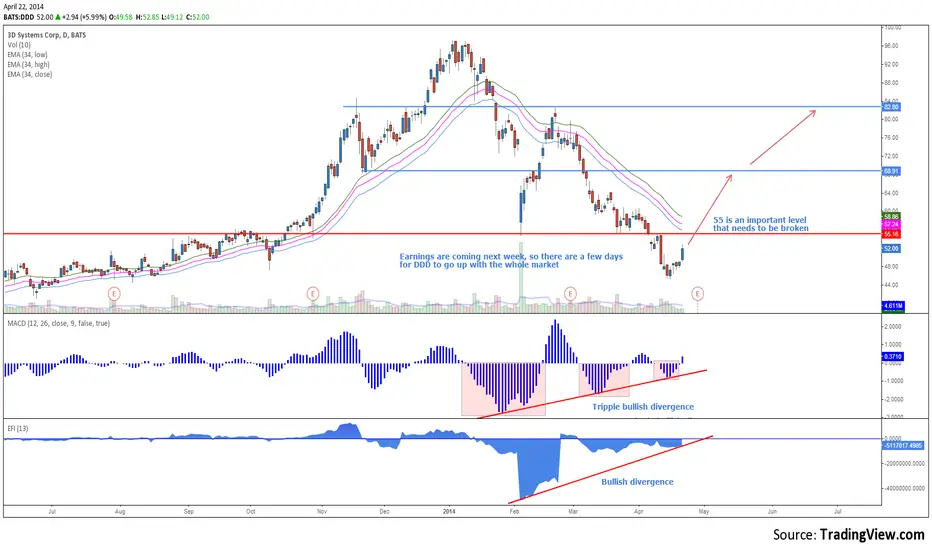Click the blue 52.00 last price label

[892, 249]
